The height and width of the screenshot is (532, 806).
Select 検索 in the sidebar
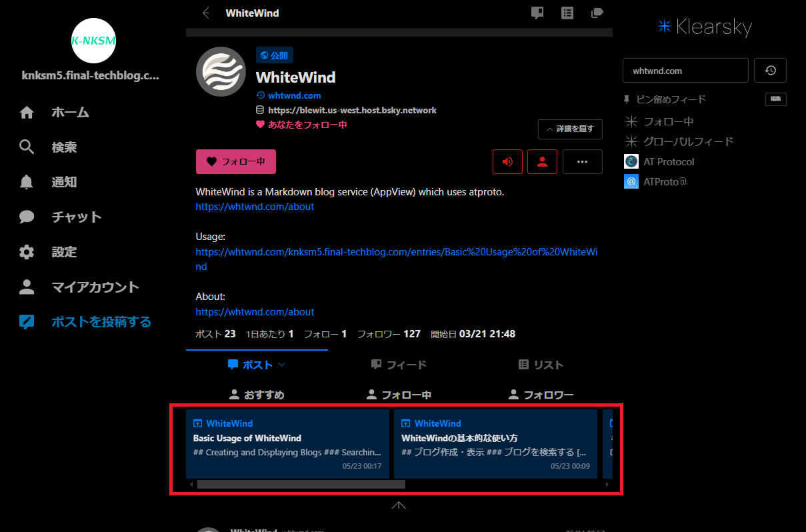65,147
